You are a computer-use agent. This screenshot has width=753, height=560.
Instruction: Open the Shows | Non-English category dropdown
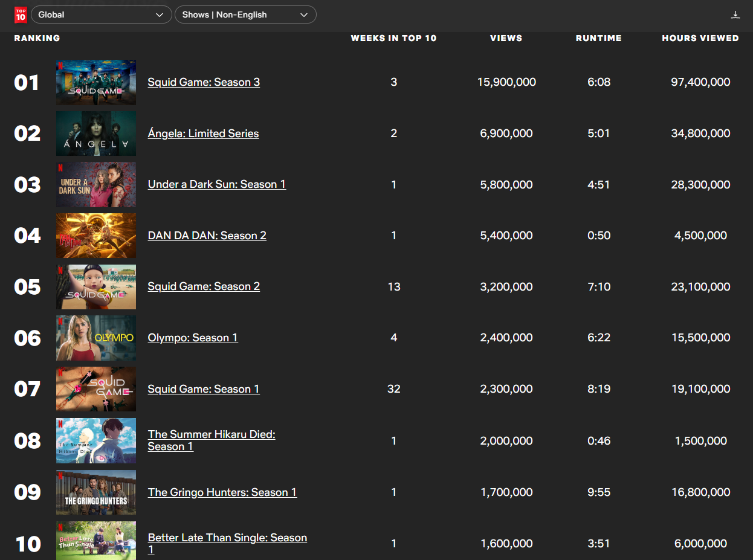pyautogui.click(x=245, y=14)
